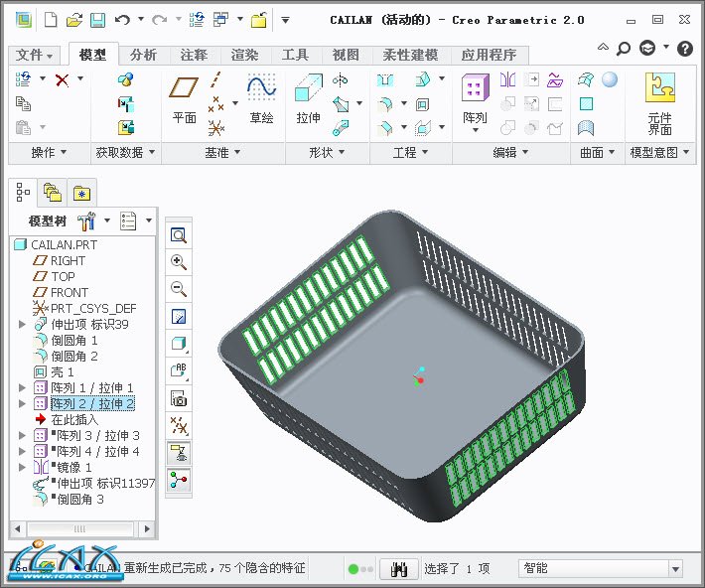Switch to the 分析 ribbon tab
Screen dimensions: 705x588
pyautogui.click(x=143, y=56)
